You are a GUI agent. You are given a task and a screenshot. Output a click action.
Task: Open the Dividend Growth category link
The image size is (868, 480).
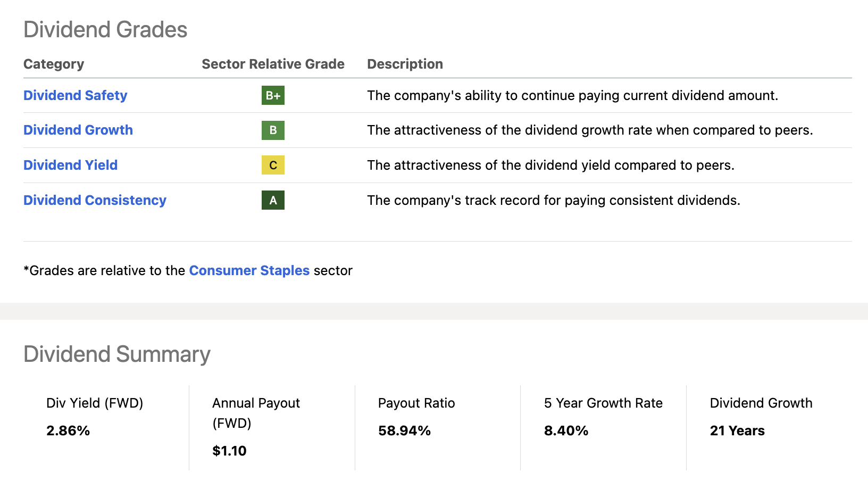coord(78,130)
